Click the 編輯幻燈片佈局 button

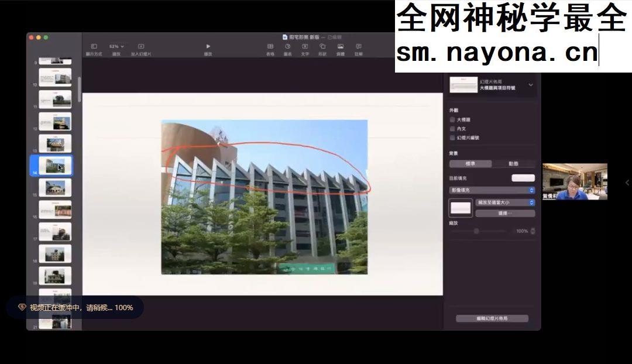492,318
